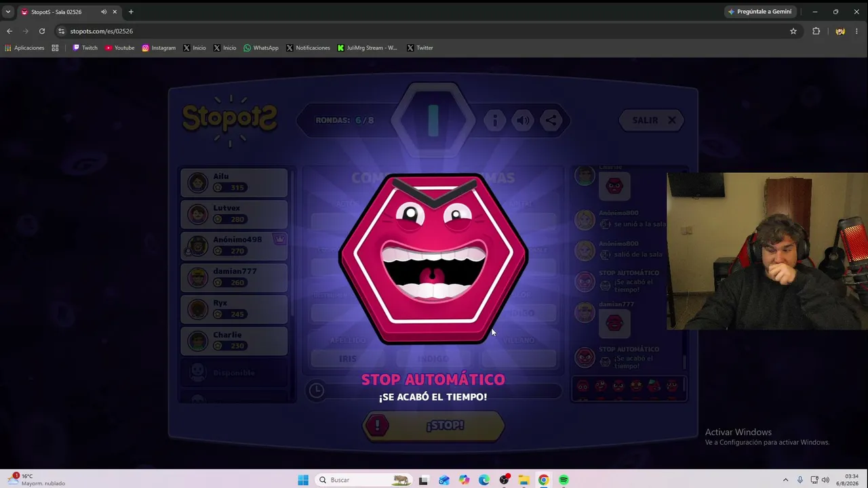Open the Twitter bookmark

coord(420,48)
